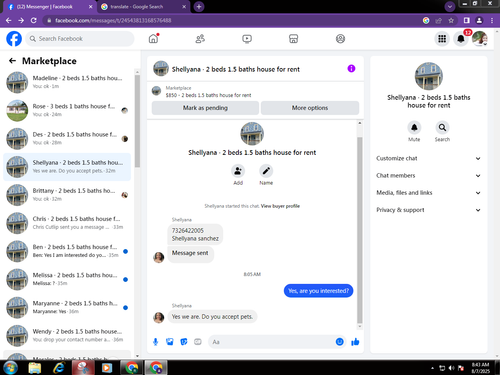Open the Watch video icon
Screen dimensions: 500x375
pyautogui.click(x=247, y=39)
